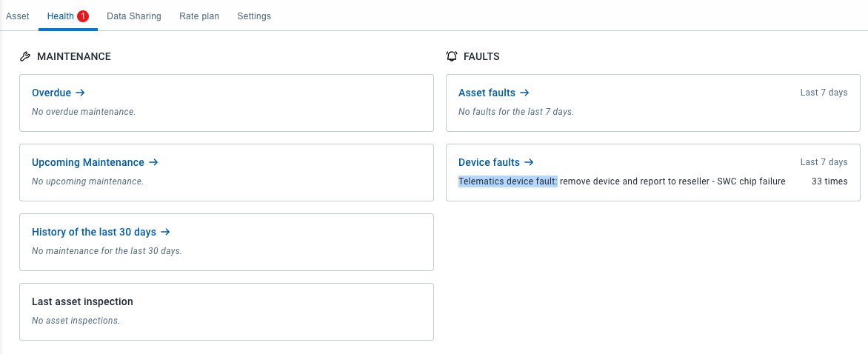Viewport: 868px width, 354px height.
Task: Click the arrow next to Upcoming Maintenance
Action: [153, 162]
